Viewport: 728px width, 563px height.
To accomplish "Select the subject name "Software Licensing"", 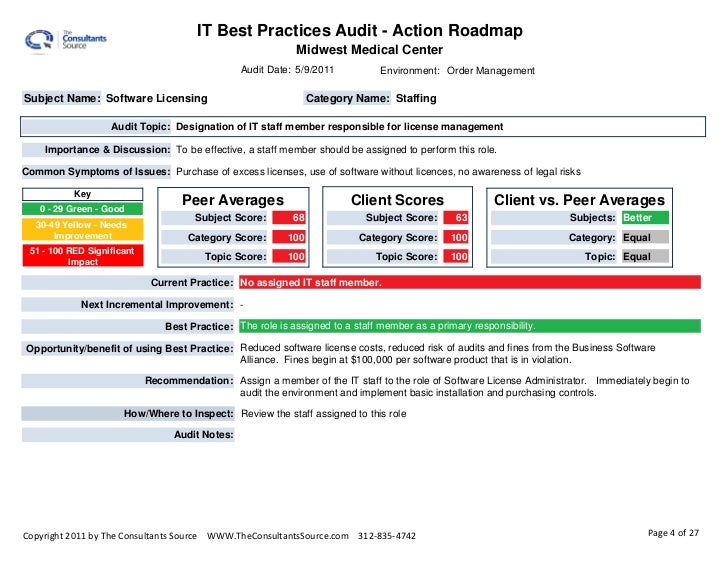I will (x=156, y=98).
